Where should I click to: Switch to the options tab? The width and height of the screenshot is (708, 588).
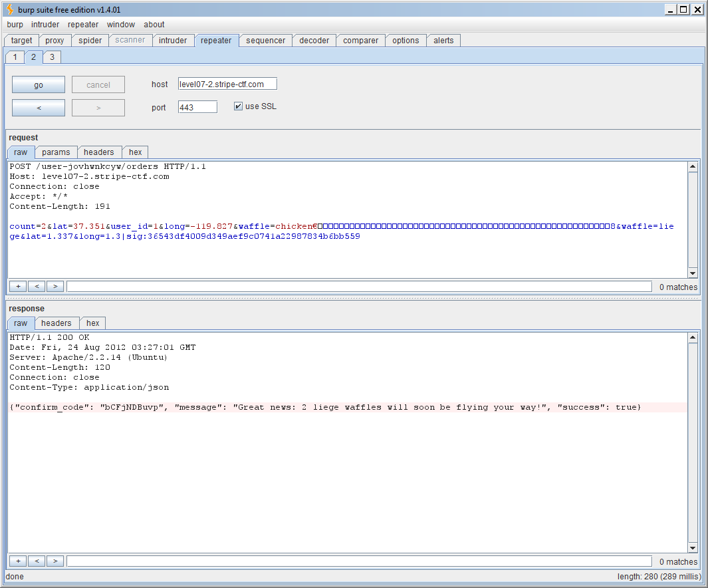(x=406, y=40)
